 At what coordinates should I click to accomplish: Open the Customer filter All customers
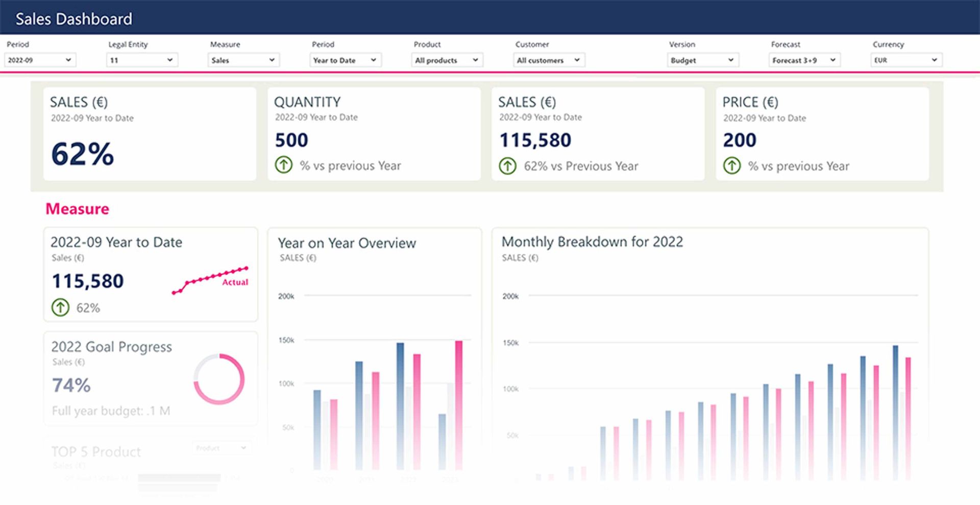tap(549, 60)
